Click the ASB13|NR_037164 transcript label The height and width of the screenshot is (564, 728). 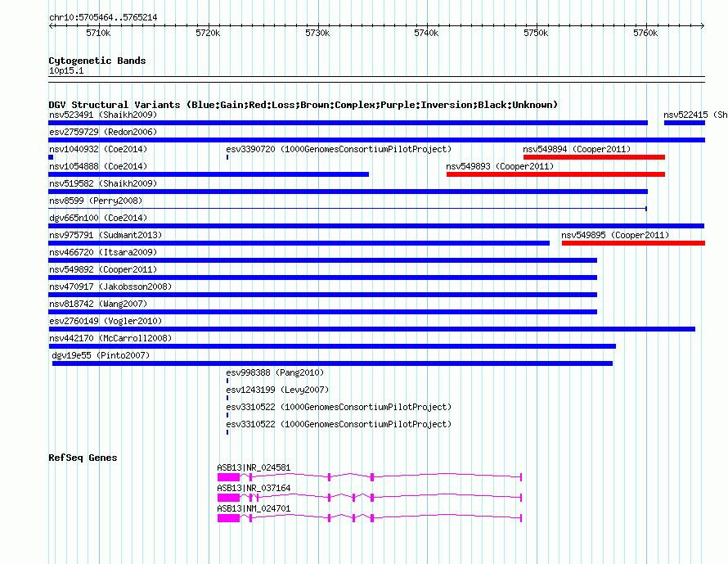point(254,488)
